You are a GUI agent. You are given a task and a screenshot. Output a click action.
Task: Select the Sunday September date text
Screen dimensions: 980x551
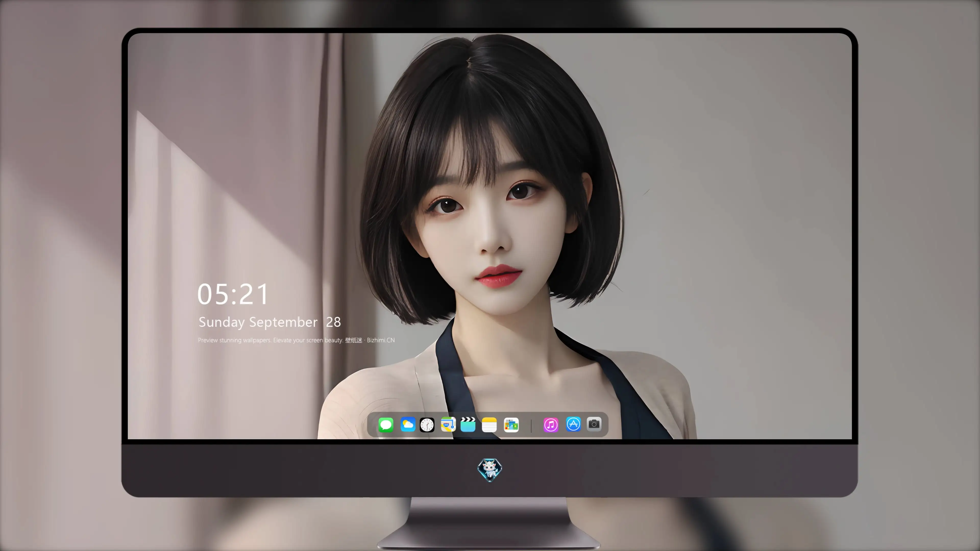click(258, 322)
